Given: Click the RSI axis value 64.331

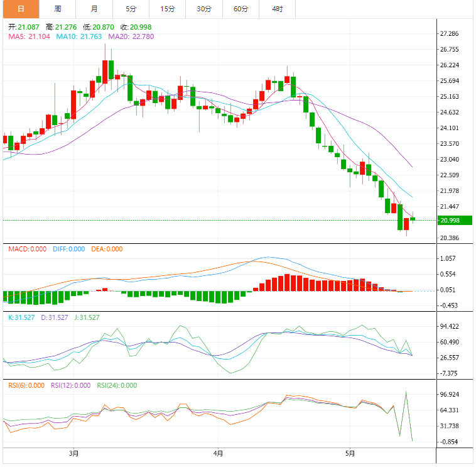Looking at the screenshot, I should (449, 410).
